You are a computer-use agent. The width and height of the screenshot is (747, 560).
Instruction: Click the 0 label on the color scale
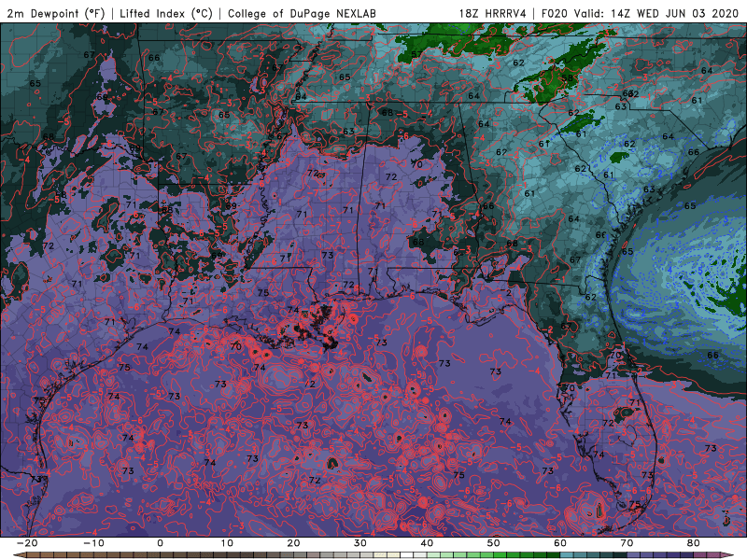pos(160,543)
